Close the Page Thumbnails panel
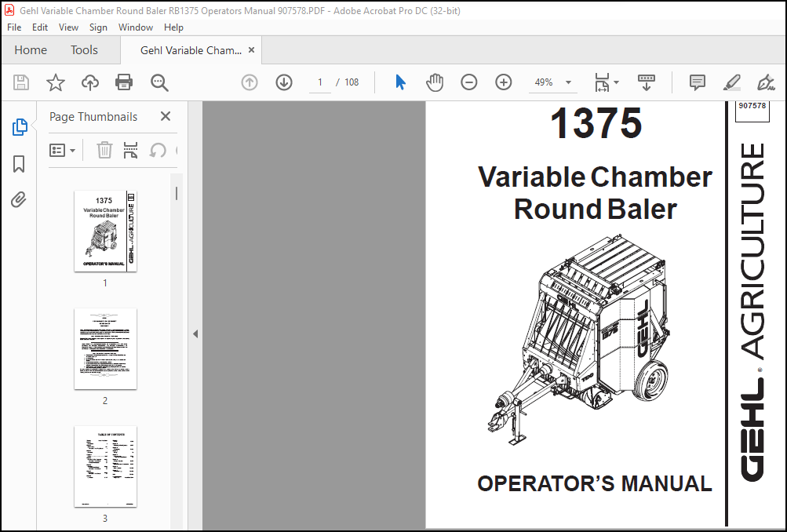 pos(165,116)
